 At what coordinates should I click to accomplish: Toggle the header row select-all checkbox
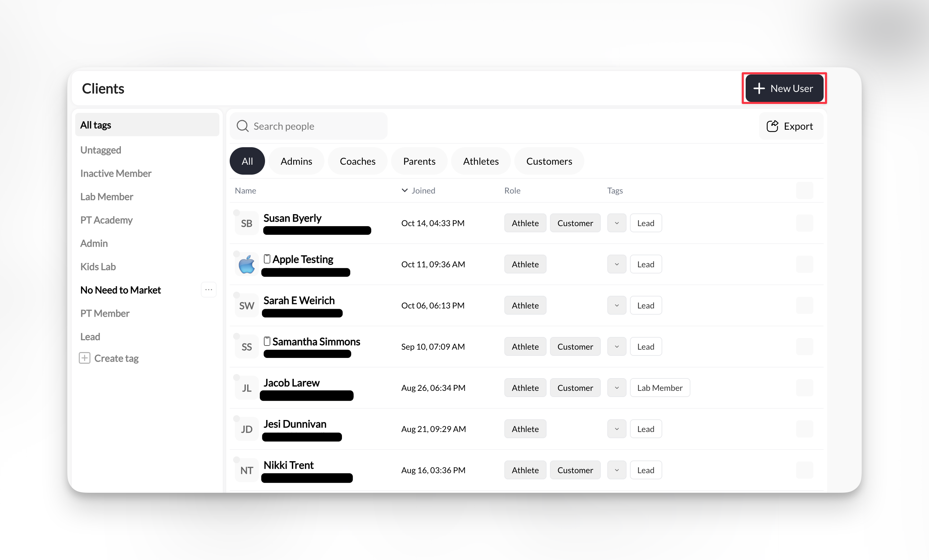point(804,190)
